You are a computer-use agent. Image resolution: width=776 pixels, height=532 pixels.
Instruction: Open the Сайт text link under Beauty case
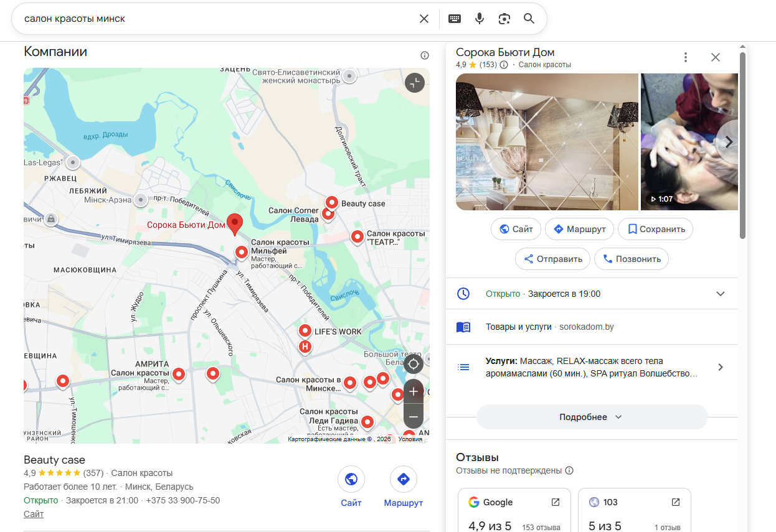click(34, 514)
